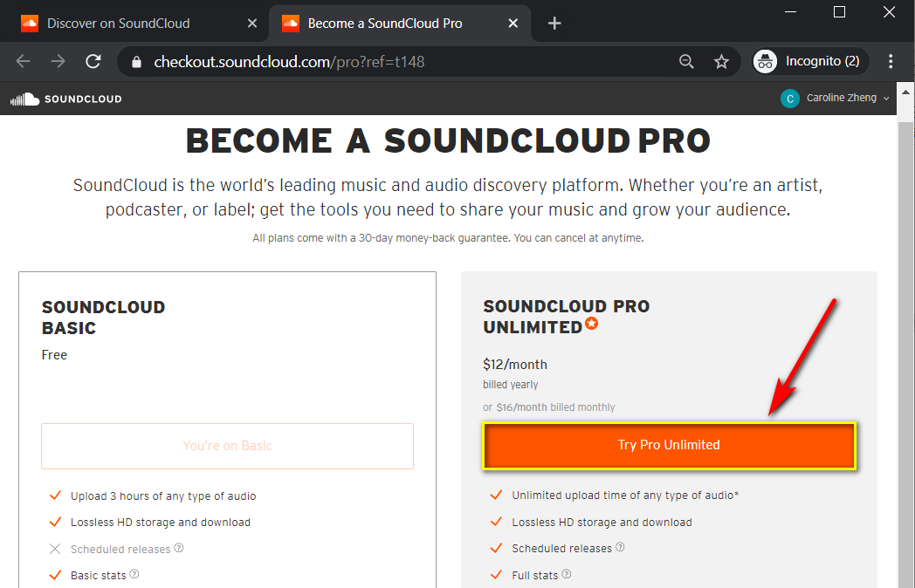
Task: Click the Pro Unlimited orange star badge
Action: click(592, 325)
